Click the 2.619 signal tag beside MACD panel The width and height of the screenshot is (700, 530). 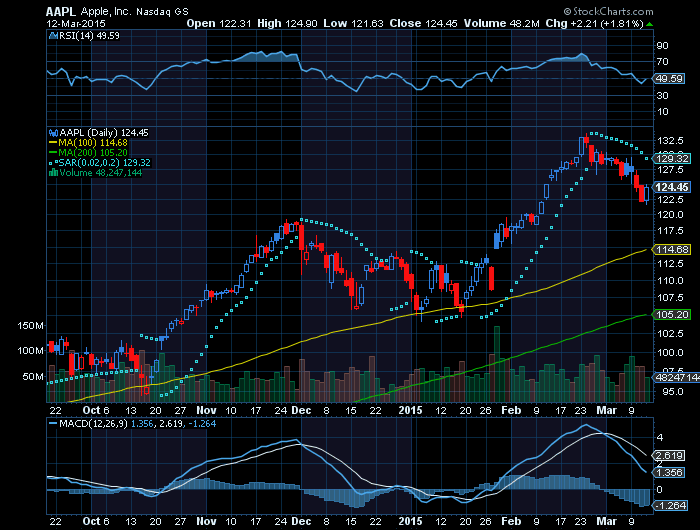pyautogui.click(x=669, y=455)
